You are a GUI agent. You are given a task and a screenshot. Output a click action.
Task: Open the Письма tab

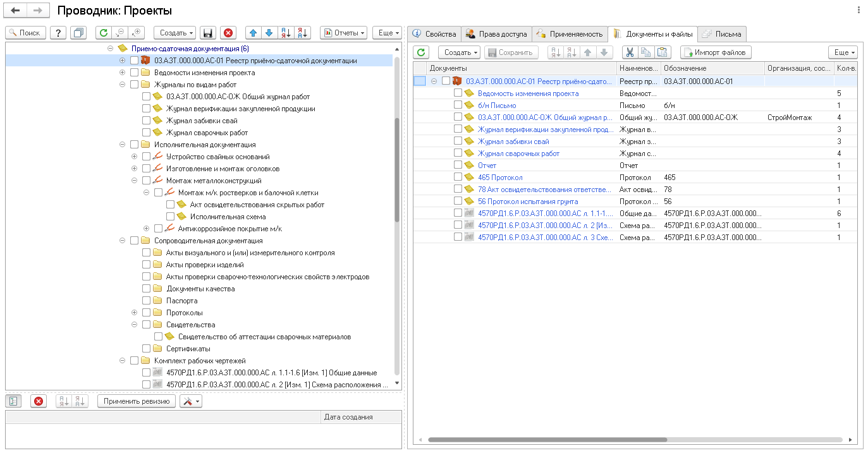click(722, 34)
